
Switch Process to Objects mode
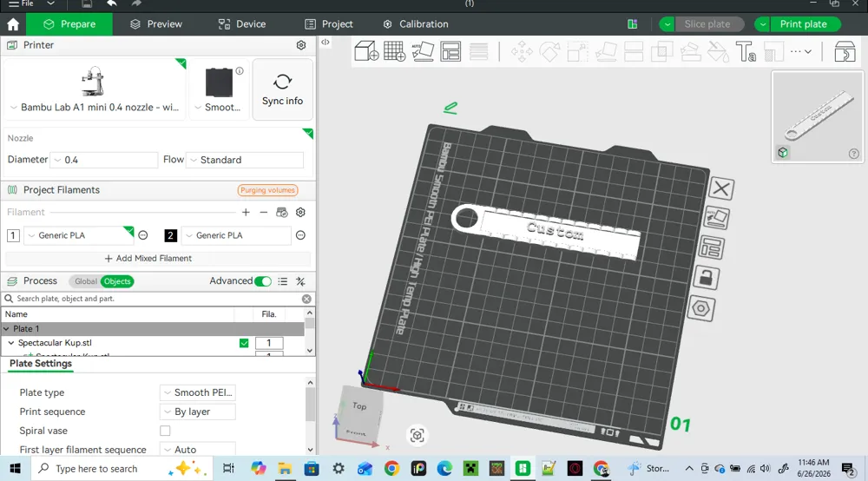(x=117, y=281)
